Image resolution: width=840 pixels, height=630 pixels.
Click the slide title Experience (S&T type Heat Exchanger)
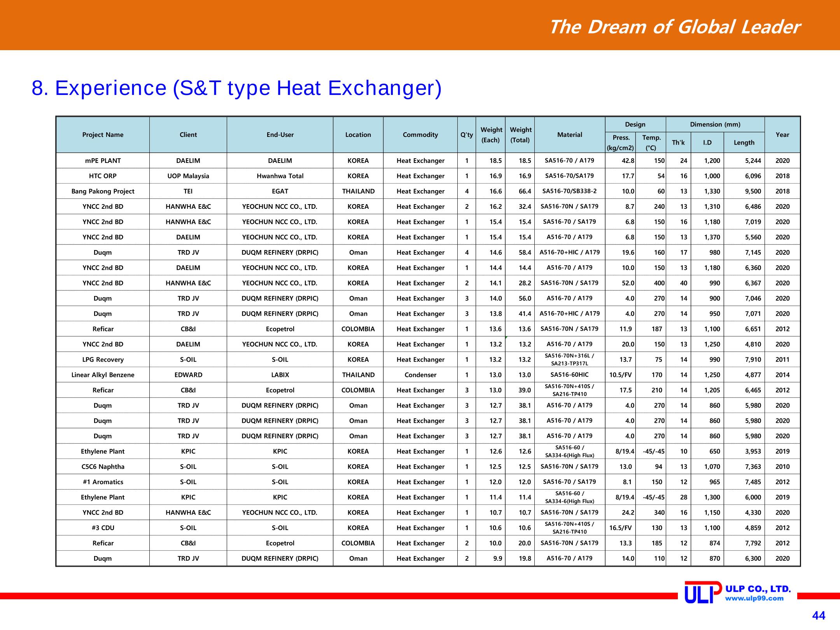coord(236,88)
